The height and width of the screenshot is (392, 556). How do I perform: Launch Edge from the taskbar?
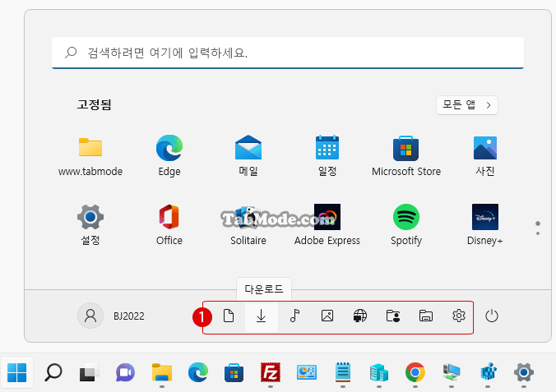coord(198,372)
